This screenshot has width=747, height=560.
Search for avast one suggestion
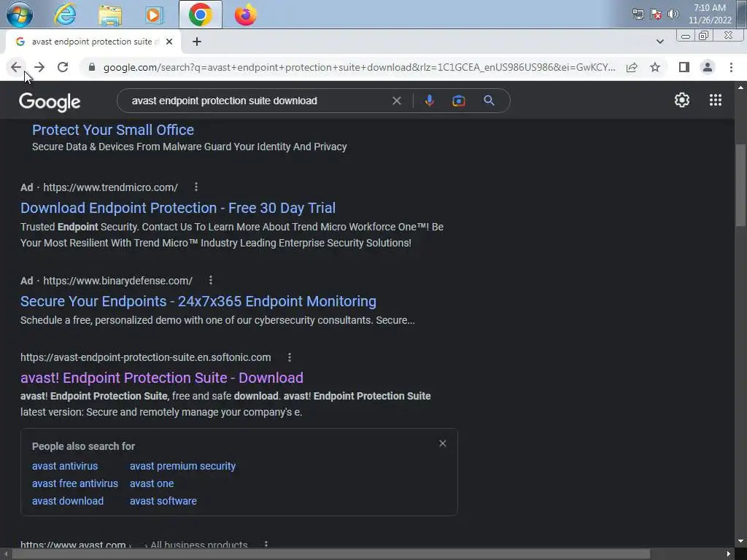click(152, 483)
